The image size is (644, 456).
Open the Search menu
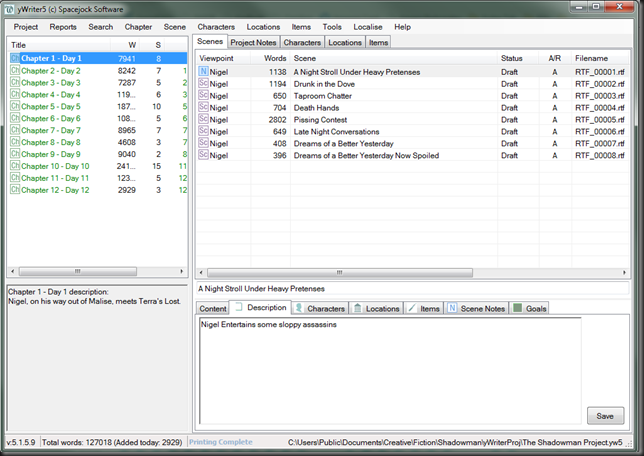pyautogui.click(x=101, y=27)
